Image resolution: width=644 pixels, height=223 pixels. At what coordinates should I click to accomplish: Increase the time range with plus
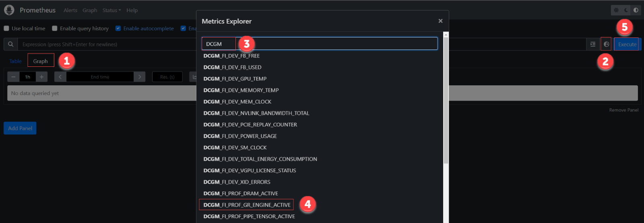[41, 77]
